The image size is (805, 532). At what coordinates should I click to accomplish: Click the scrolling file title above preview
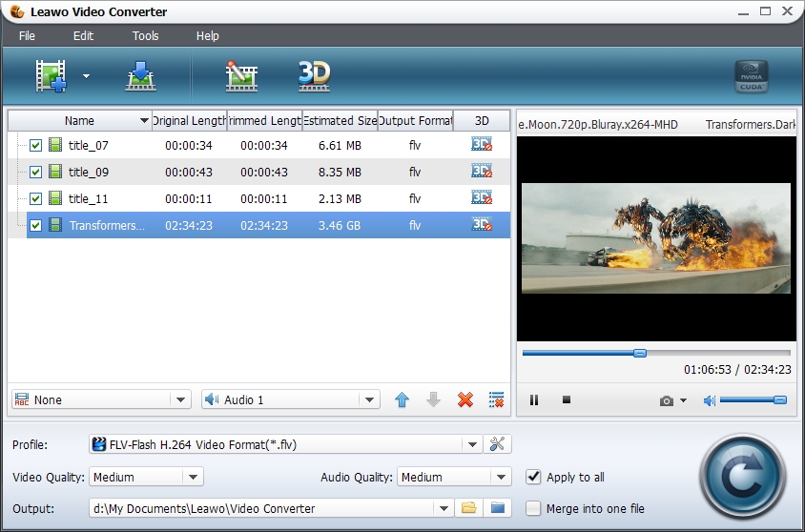click(656, 124)
